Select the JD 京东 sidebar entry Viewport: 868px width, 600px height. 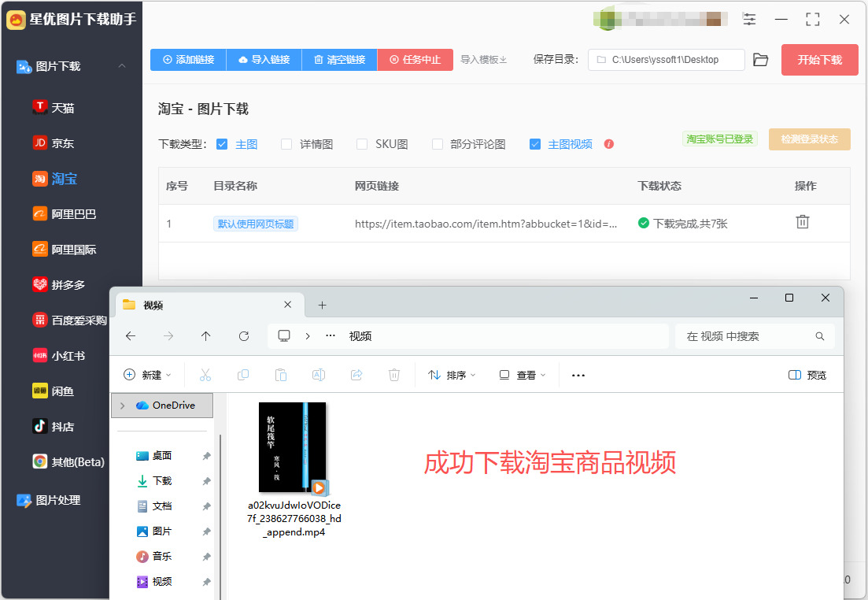point(54,143)
